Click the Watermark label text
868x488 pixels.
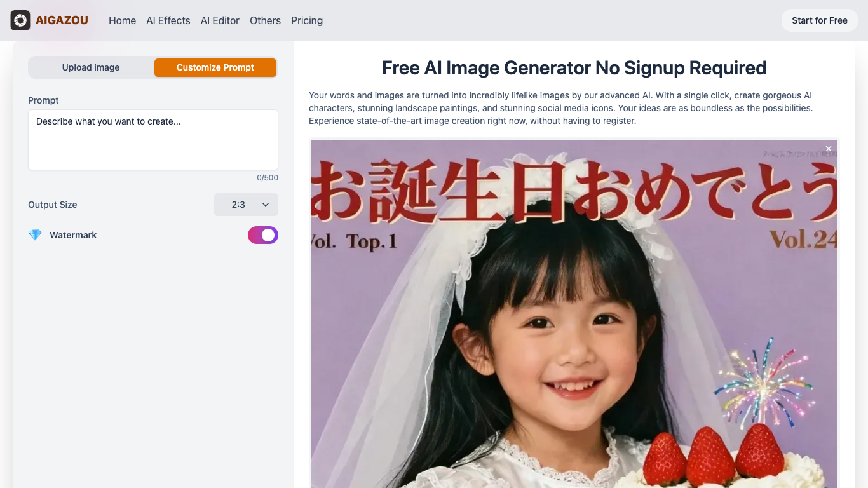pyautogui.click(x=73, y=235)
